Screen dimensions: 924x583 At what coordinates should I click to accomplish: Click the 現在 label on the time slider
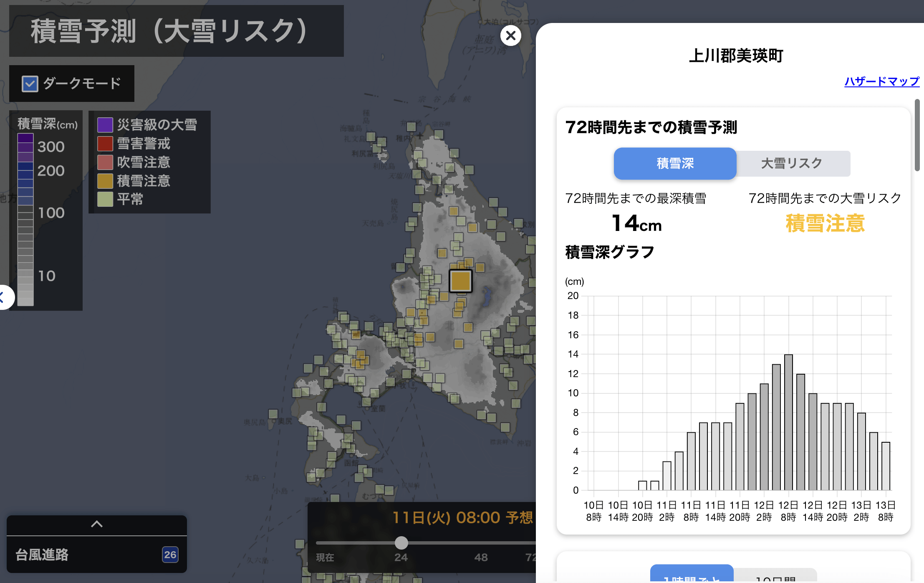[x=325, y=558]
